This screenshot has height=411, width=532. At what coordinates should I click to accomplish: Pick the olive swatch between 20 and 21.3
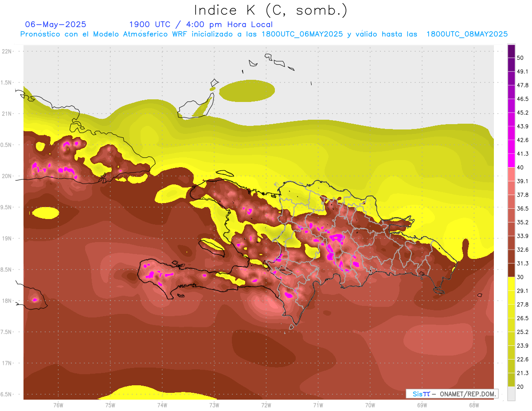click(x=511, y=380)
